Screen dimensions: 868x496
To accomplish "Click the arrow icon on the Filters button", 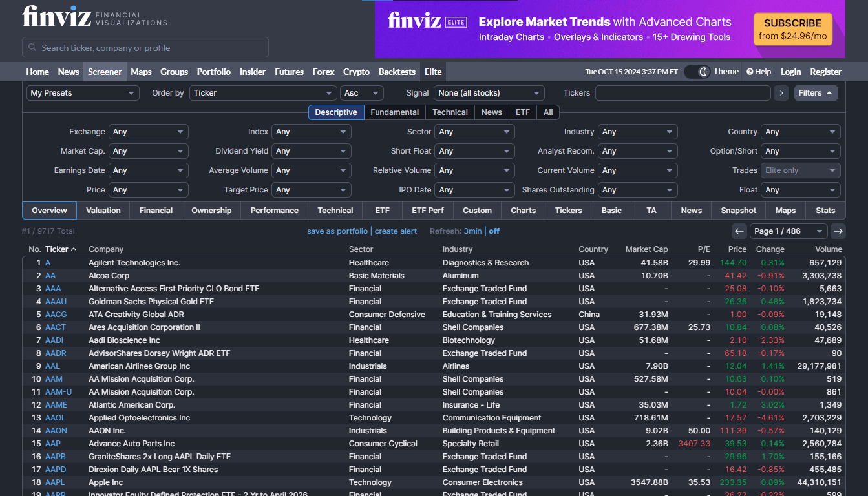I will (829, 92).
